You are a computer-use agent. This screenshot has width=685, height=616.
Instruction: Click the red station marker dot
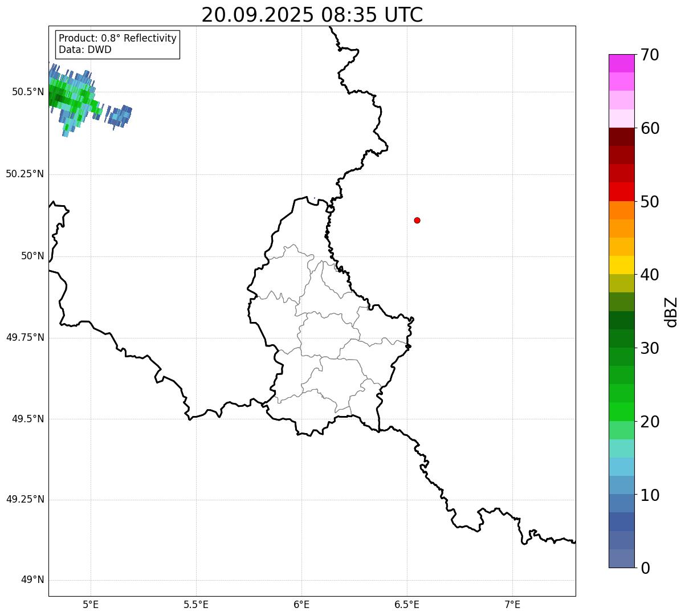(417, 220)
